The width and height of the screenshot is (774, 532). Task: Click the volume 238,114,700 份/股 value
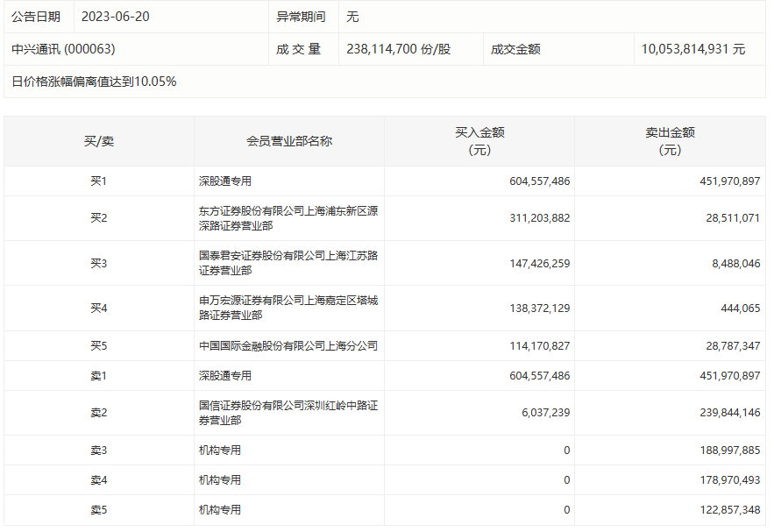click(398, 49)
